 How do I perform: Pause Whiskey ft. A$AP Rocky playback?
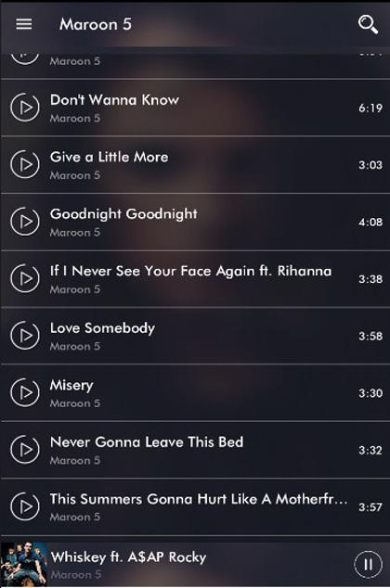coord(369,565)
